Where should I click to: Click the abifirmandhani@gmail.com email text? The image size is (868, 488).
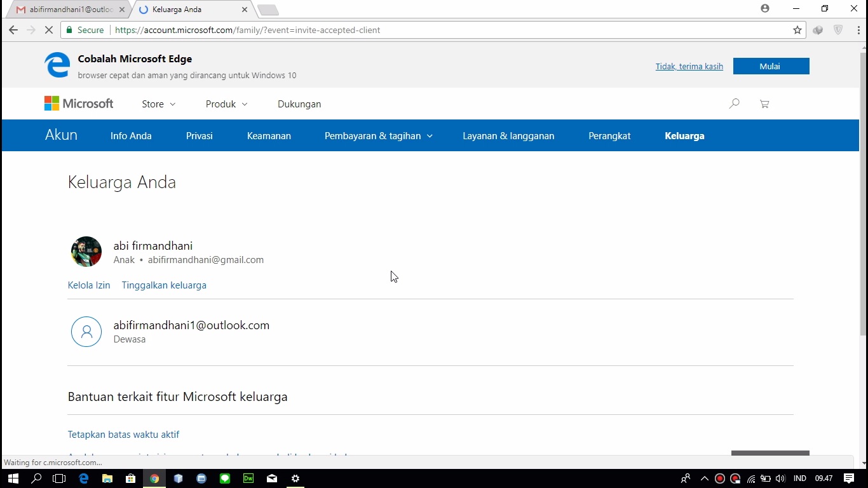206,260
